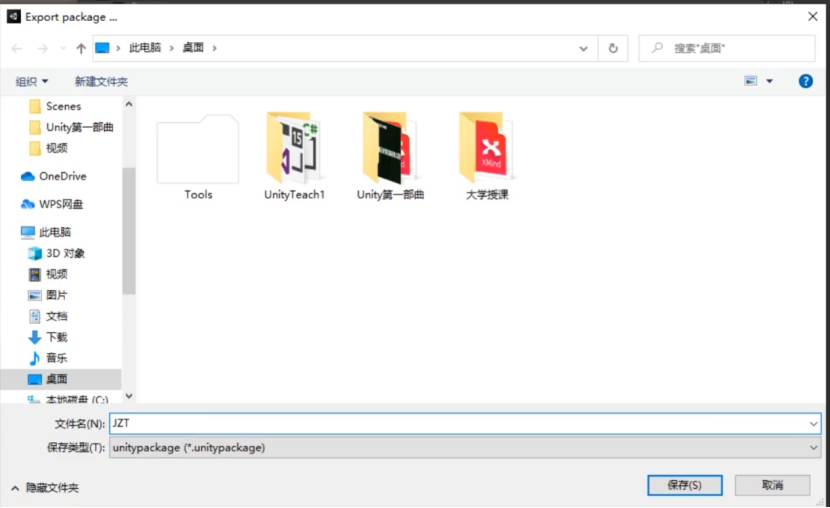830x508 pixels.
Task: Close the Export package dialog
Action: (813, 17)
